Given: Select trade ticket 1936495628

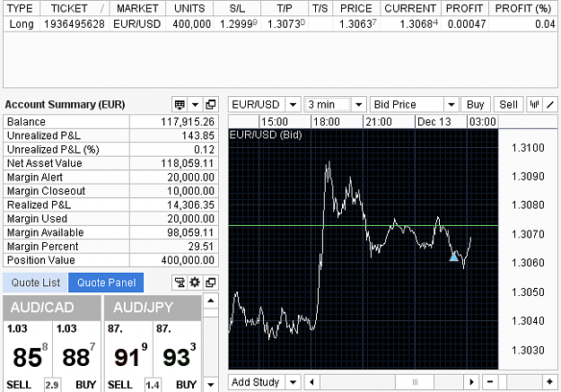Looking at the screenshot, I should click(75, 24).
